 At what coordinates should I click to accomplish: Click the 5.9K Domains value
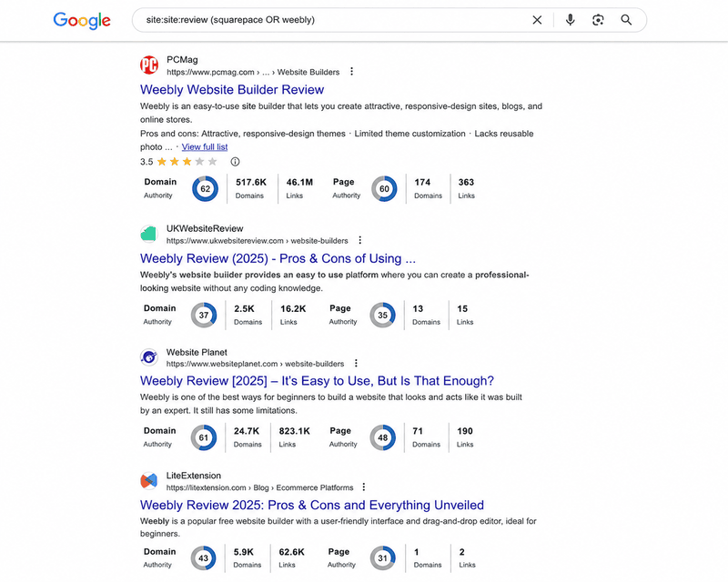(244, 552)
